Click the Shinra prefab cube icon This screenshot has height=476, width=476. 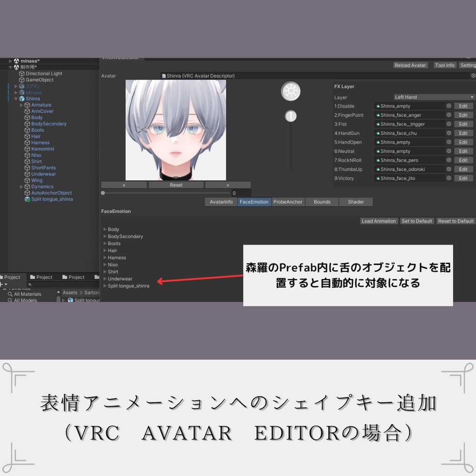tap(22, 99)
